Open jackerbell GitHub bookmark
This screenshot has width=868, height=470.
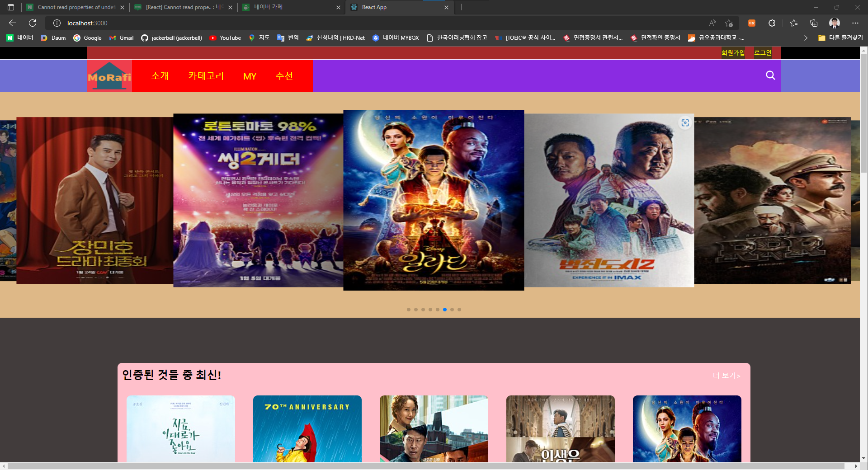pos(171,38)
